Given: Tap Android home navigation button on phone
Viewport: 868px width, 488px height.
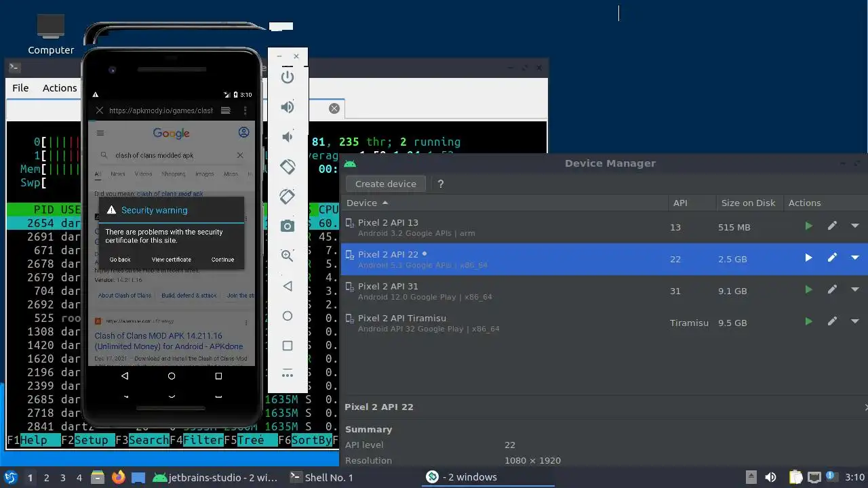Looking at the screenshot, I should 172,375.
